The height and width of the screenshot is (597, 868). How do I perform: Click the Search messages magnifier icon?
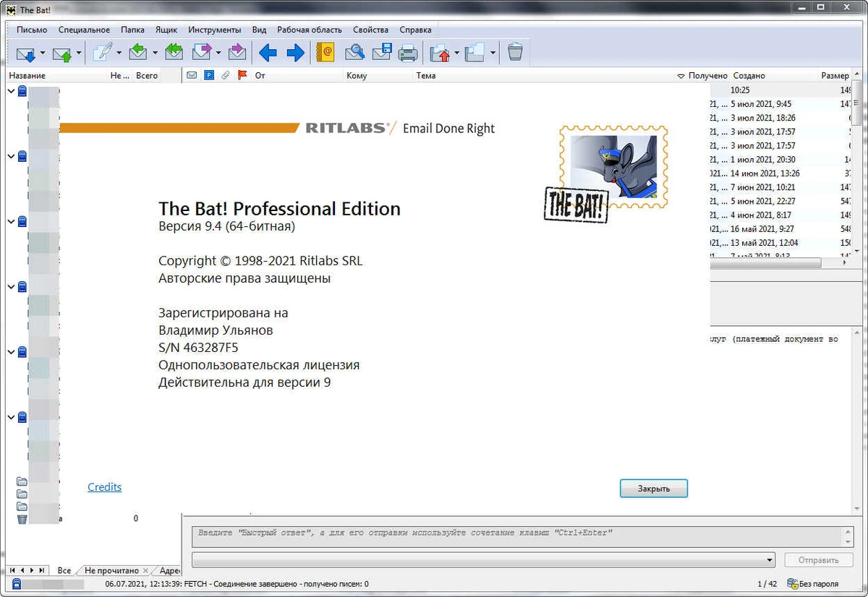click(x=354, y=53)
